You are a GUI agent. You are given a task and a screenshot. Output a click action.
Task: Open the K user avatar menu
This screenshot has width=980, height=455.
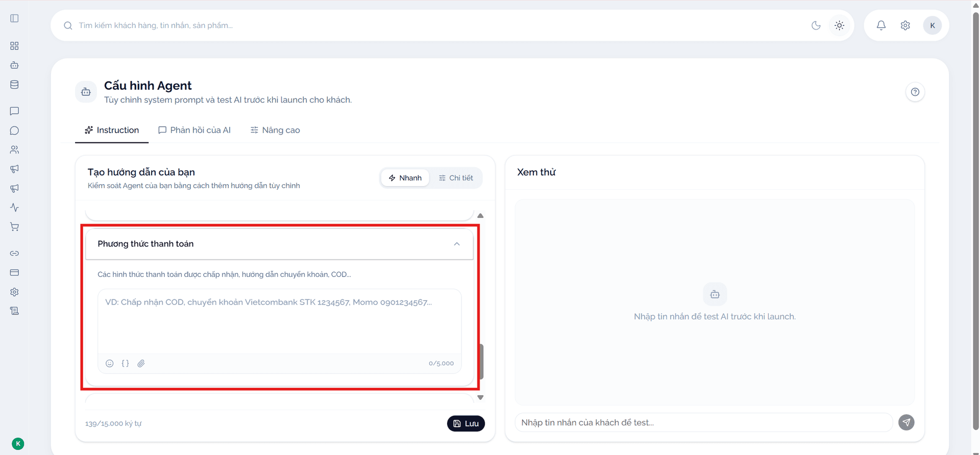click(933, 26)
